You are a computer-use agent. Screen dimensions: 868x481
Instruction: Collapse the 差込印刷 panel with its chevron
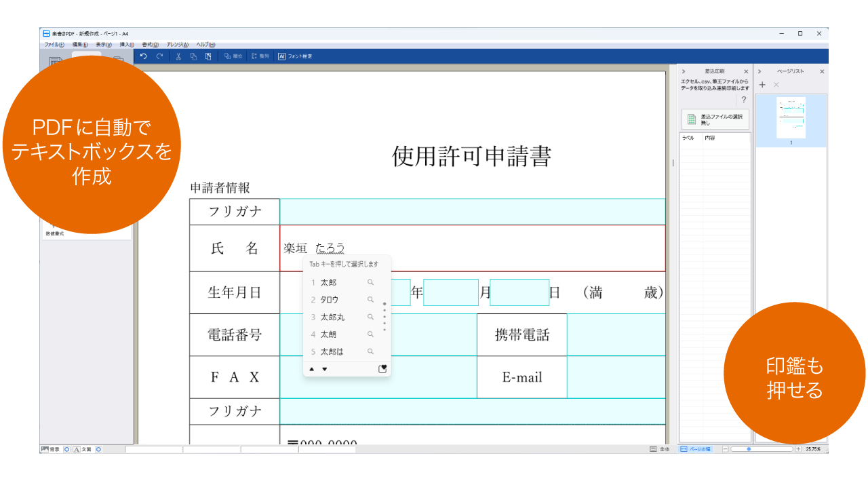[684, 71]
